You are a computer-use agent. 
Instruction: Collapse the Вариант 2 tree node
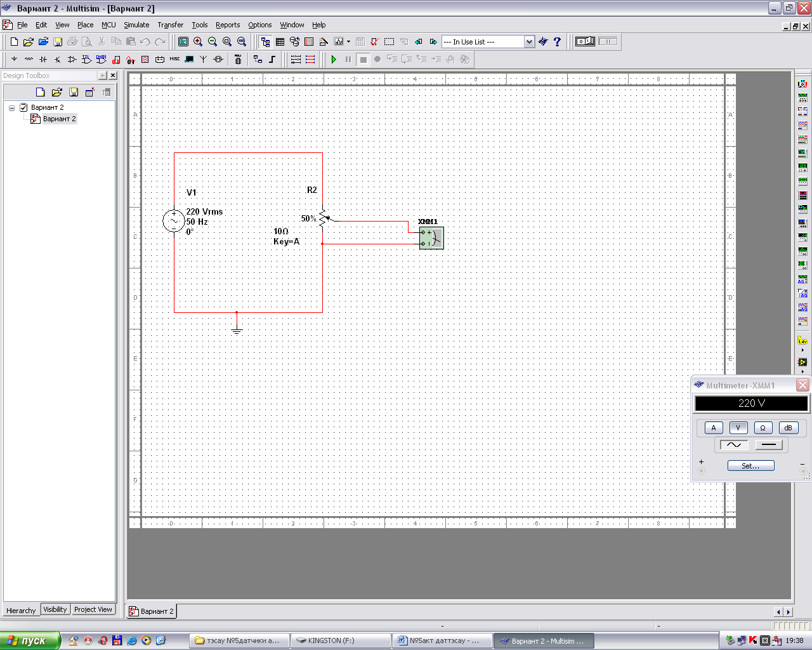(11, 108)
